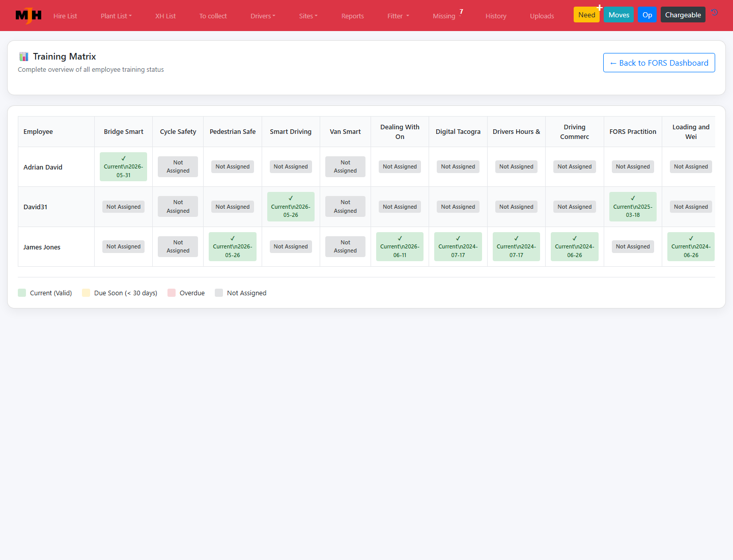Screen dimensions: 733x560
Task: Click James Jones' Driving Commerc Current badge
Action: [575, 246]
